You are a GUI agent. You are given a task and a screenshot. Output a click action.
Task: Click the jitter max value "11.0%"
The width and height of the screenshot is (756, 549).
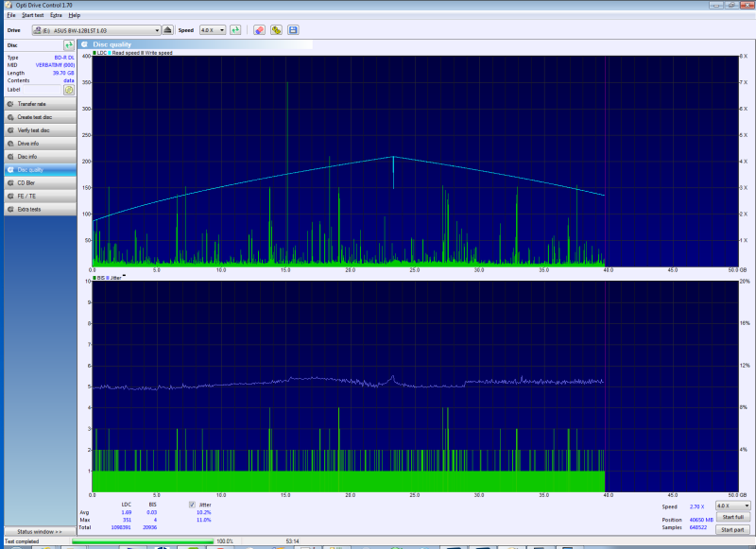coord(204,520)
